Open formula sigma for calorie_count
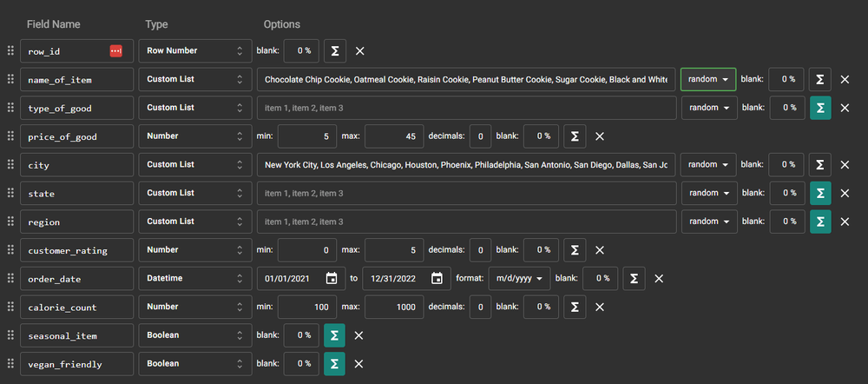 pos(575,307)
